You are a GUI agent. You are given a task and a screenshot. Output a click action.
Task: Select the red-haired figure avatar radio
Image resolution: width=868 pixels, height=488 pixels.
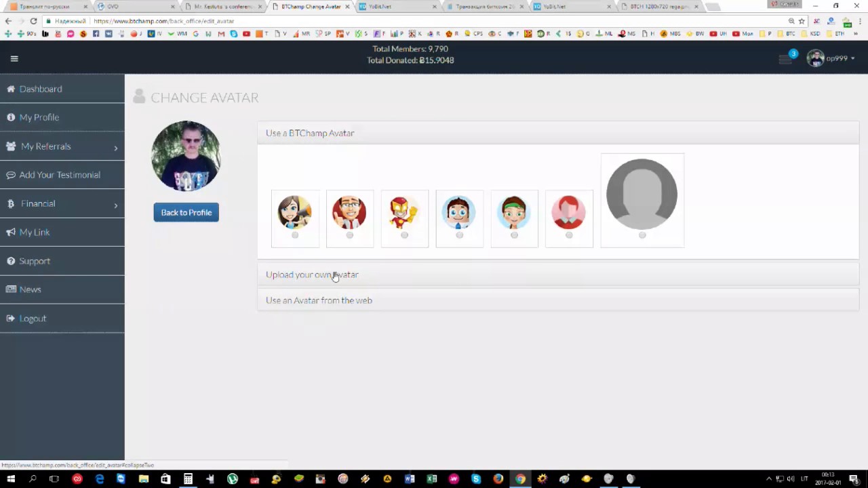click(x=569, y=235)
